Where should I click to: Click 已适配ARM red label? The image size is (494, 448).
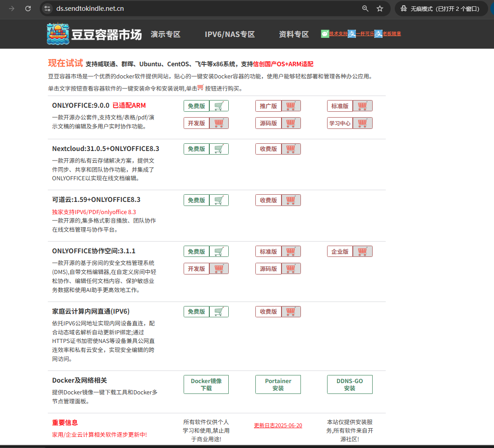pos(129,105)
